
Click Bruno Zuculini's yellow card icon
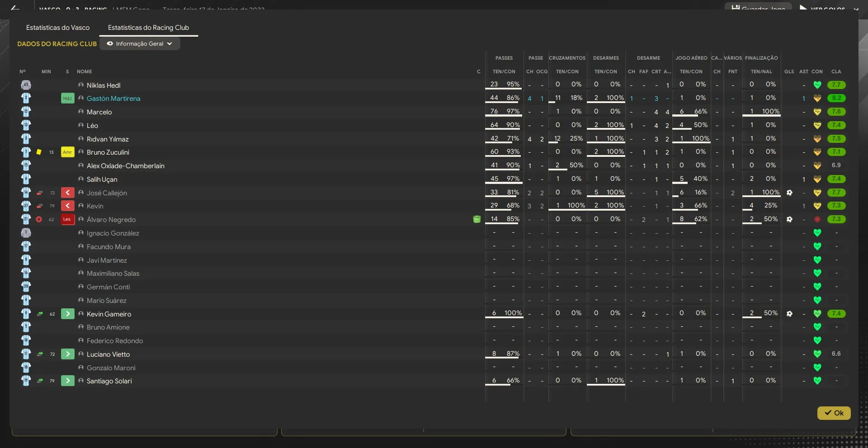click(x=39, y=152)
